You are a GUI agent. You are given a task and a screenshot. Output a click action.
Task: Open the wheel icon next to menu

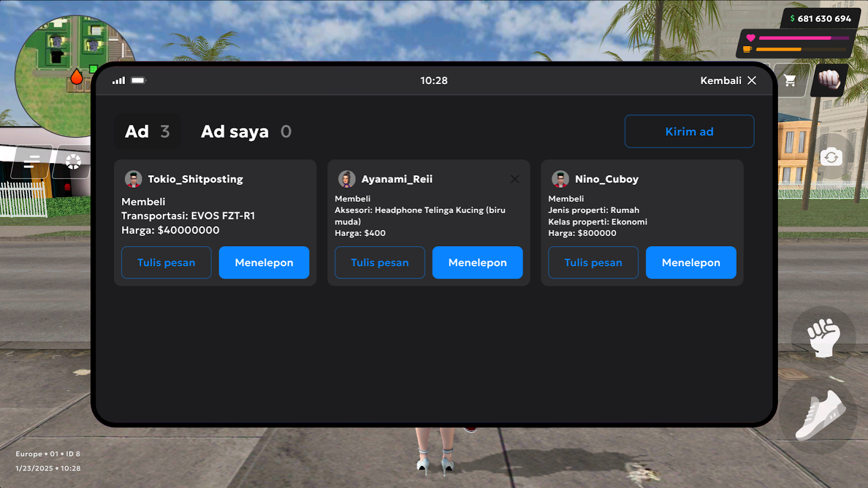[73, 162]
